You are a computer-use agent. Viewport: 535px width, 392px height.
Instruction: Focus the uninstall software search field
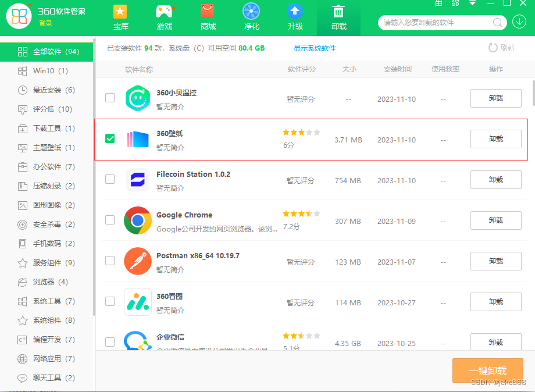(442, 23)
